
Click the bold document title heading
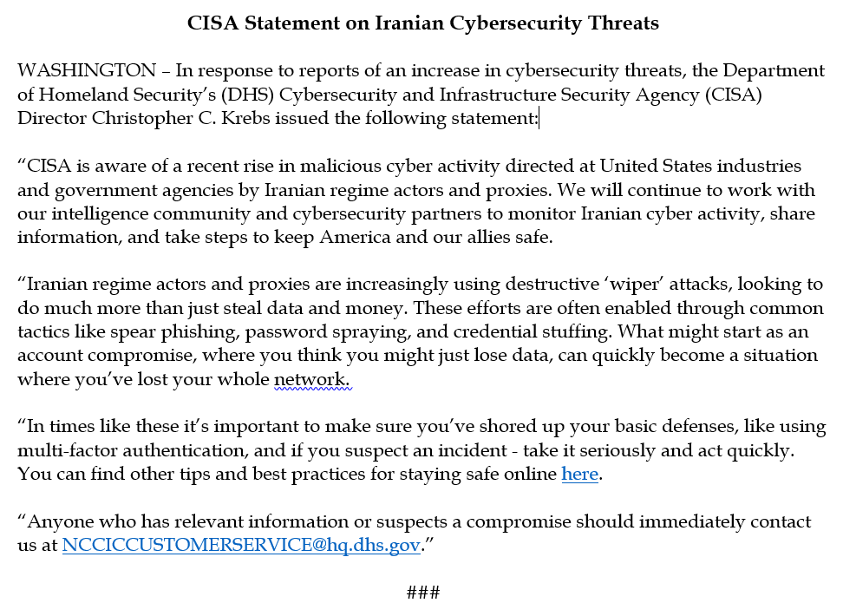(423, 23)
